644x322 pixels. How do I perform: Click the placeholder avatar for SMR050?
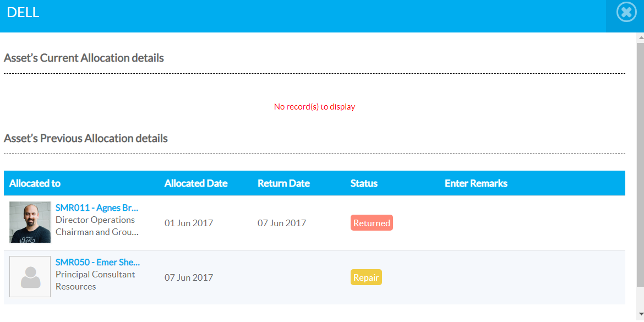pos(30,277)
